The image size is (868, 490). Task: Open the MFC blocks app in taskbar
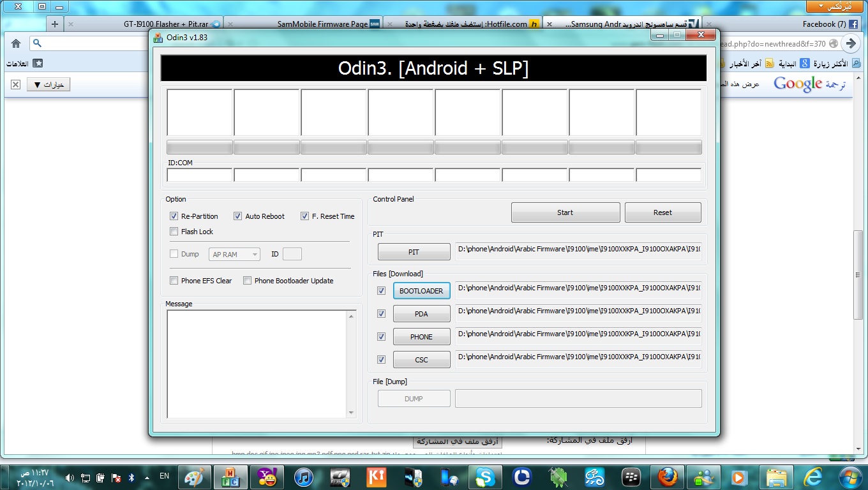230,477
